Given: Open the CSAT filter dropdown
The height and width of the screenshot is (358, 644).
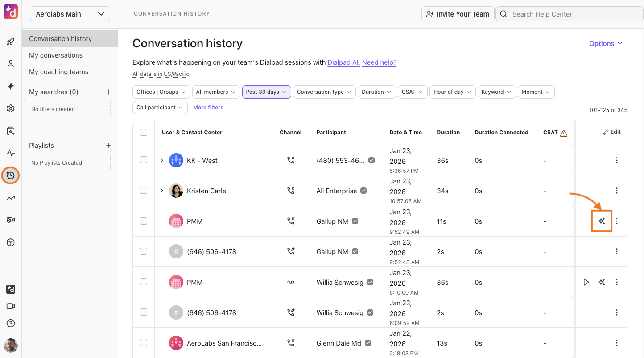Looking at the screenshot, I should tap(413, 92).
